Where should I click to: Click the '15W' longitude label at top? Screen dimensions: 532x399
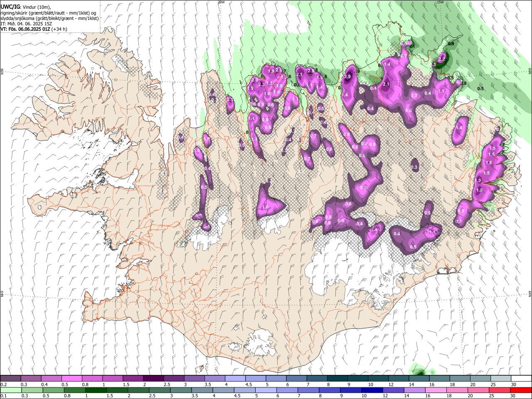[440, 2]
